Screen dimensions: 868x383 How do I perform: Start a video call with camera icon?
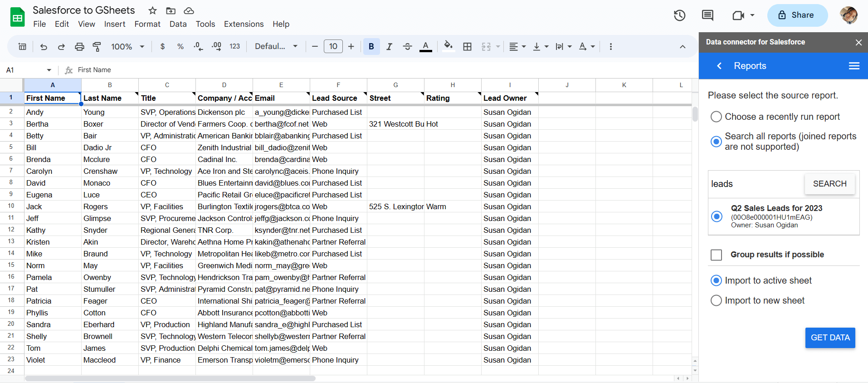pos(738,15)
